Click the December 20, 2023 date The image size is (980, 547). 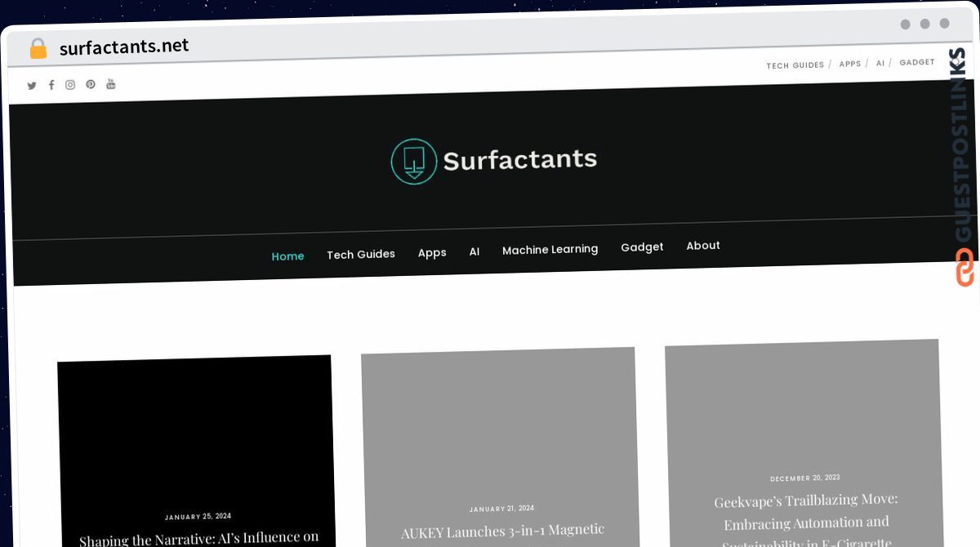[x=804, y=478]
